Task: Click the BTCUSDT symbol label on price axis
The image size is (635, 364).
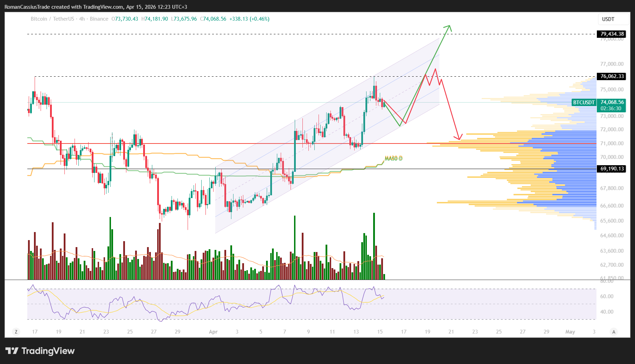Action: (x=584, y=103)
